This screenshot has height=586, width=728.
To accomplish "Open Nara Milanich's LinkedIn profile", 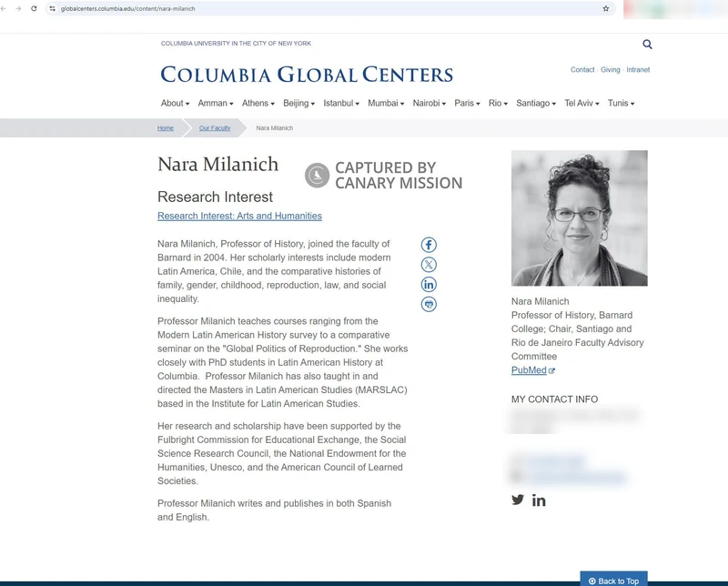I will (538, 499).
